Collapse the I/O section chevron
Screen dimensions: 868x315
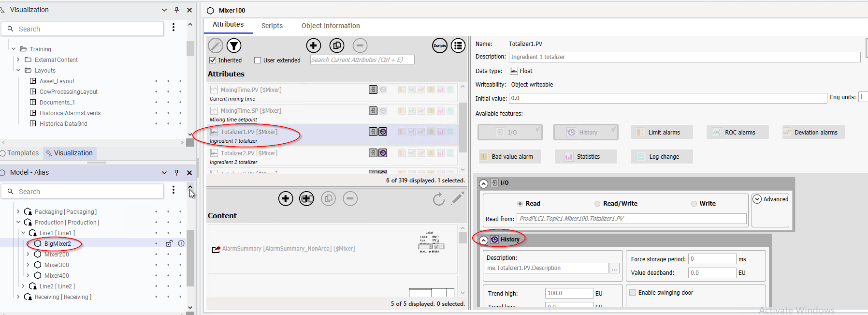(x=483, y=183)
